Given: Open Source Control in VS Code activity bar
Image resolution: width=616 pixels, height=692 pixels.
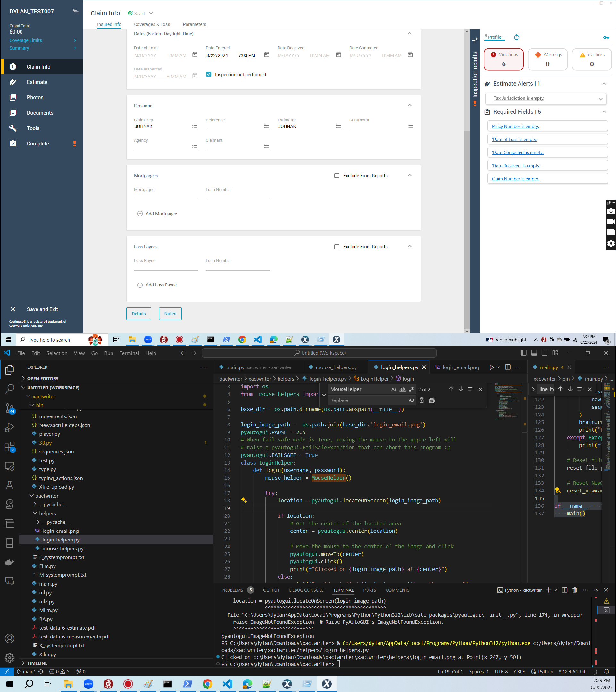Looking at the screenshot, I should 10,408.
